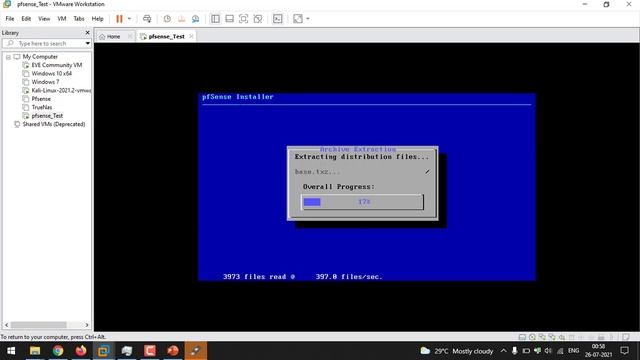Close the Home tab
640x360 pixels.
pyautogui.click(x=130, y=36)
